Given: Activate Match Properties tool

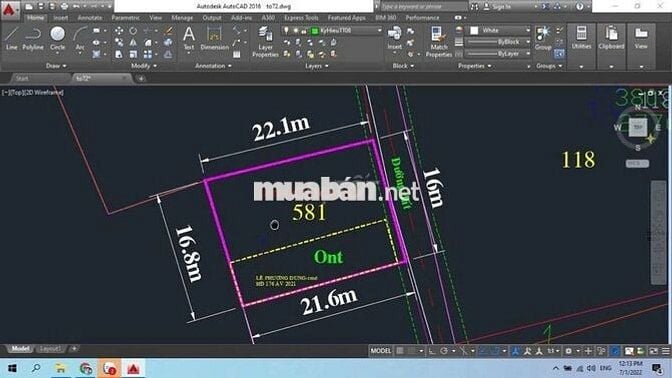Looking at the screenshot, I should [438, 41].
